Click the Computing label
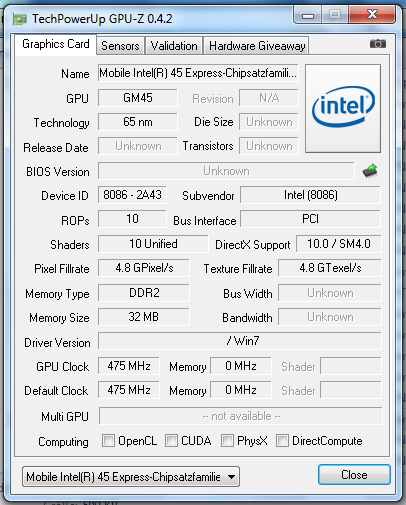This screenshot has width=406, height=505. coord(63,442)
